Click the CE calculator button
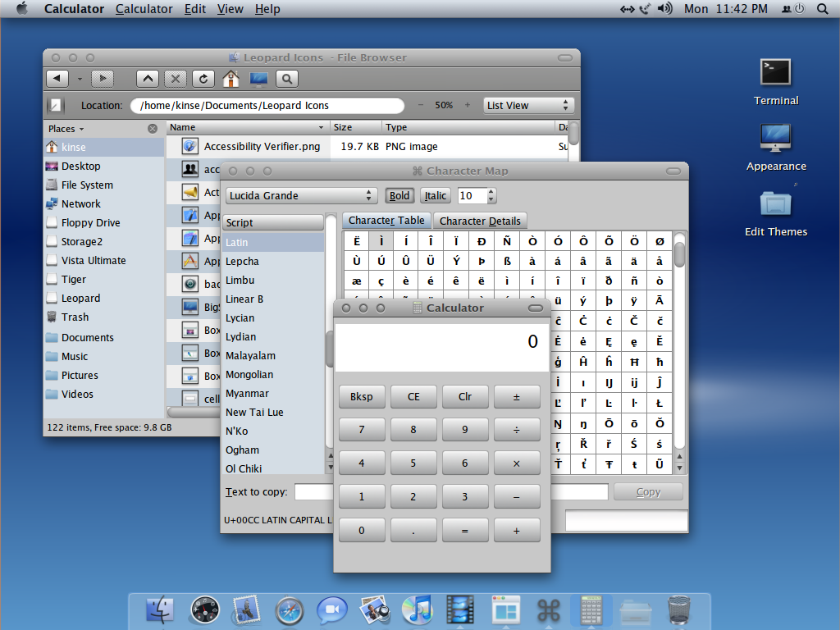840x630 pixels. click(x=413, y=397)
